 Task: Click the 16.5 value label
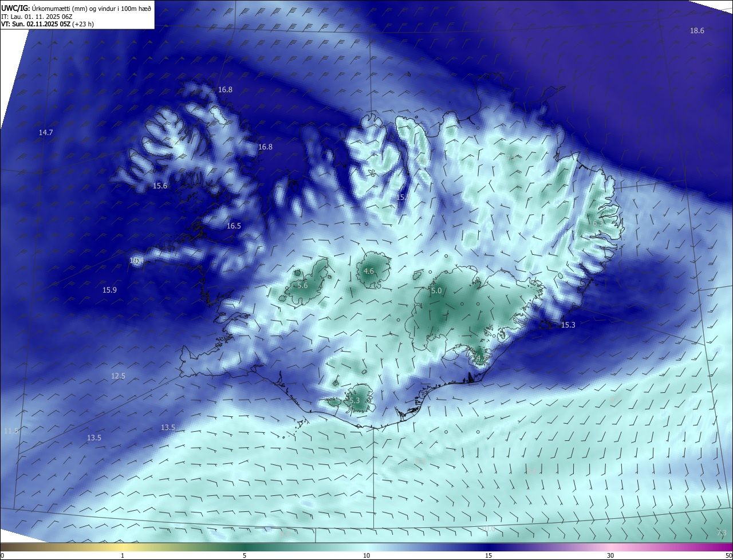[x=234, y=226]
